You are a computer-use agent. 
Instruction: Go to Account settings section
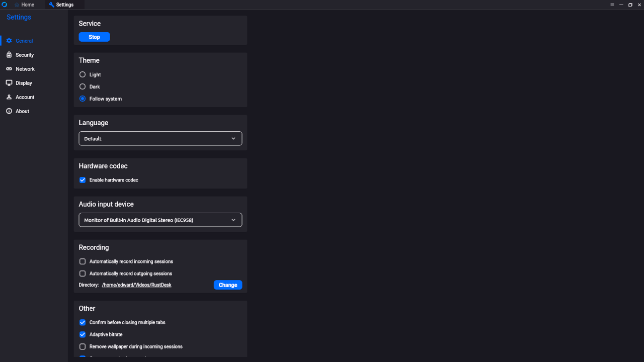(33, 97)
